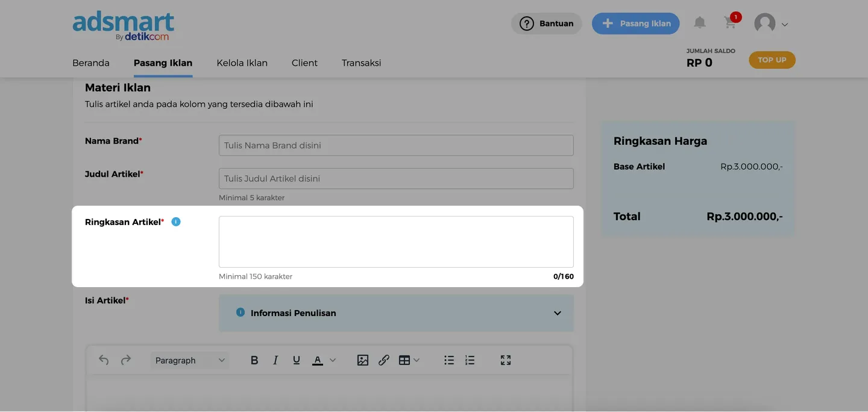Viewport: 868px width, 412px height.
Task: Go to the Kelola Iklan tab
Action: tap(242, 63)
